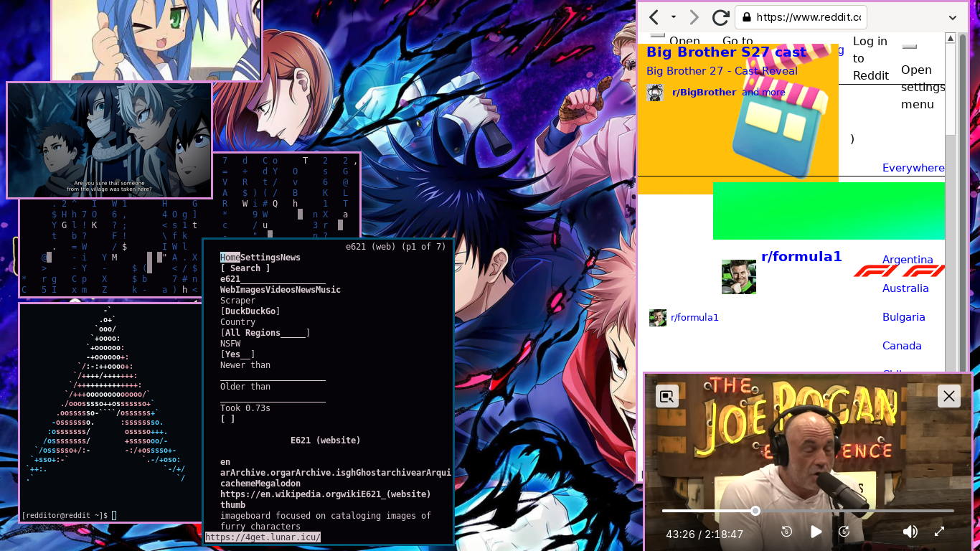Switch to the Images results tab
980x551 pixels.
[250, 290]
